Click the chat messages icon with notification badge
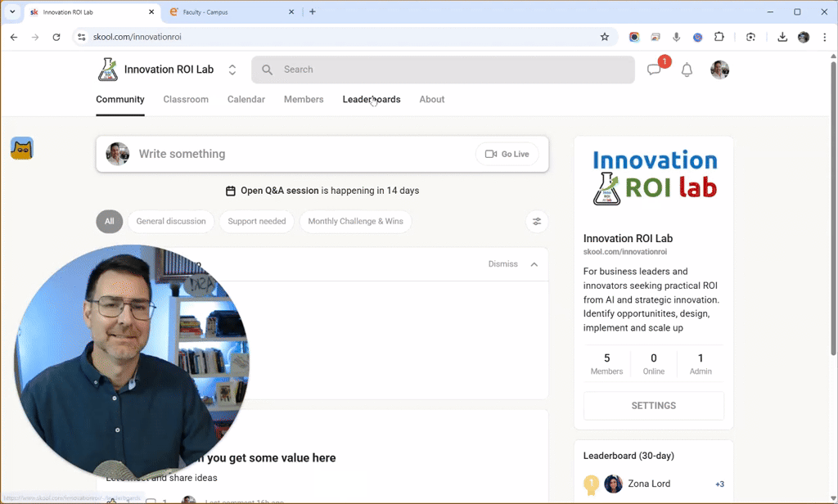838x504 pixels. pyautogui.click(x=654, y=70)
